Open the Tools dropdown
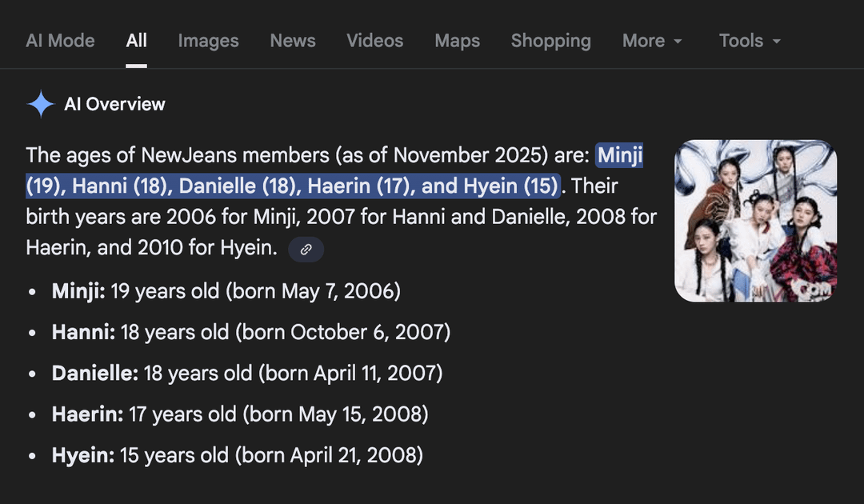 click(749, 41)
